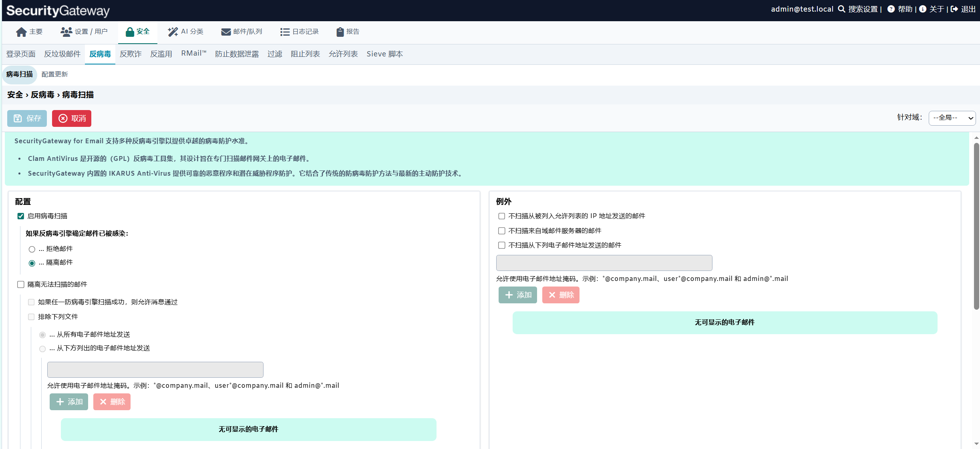
Task: Open the 针对域 --全局-- dropdown
Action: [952, 118]
